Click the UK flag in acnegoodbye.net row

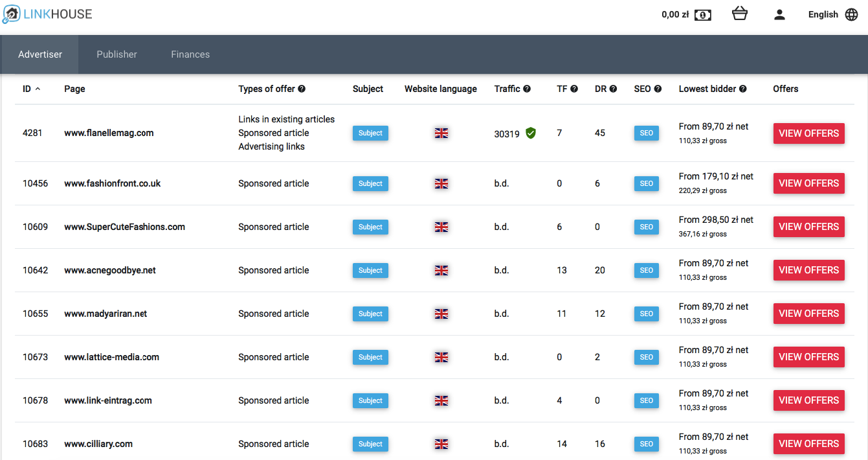pyautogui.click(x=441, y=270)
